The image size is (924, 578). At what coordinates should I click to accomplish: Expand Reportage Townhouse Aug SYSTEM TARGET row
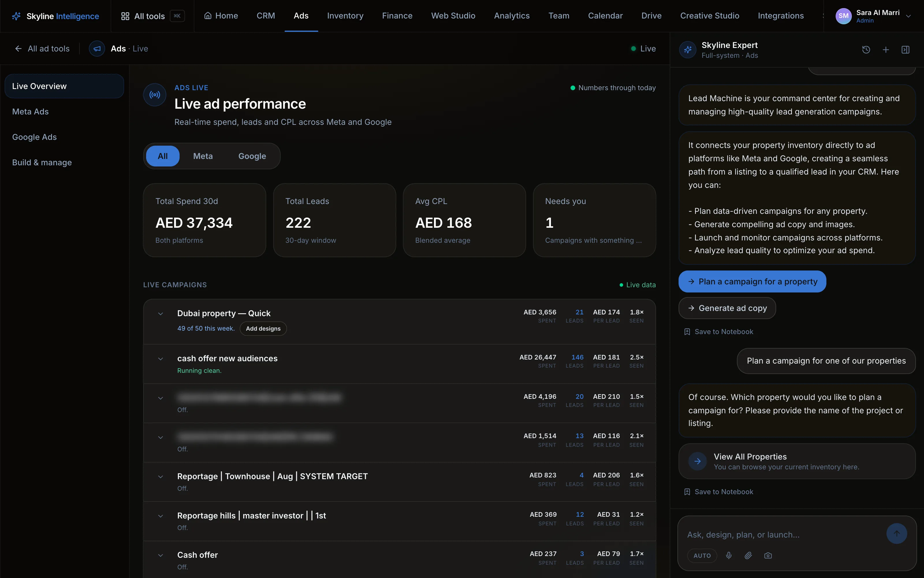(160, 477)
